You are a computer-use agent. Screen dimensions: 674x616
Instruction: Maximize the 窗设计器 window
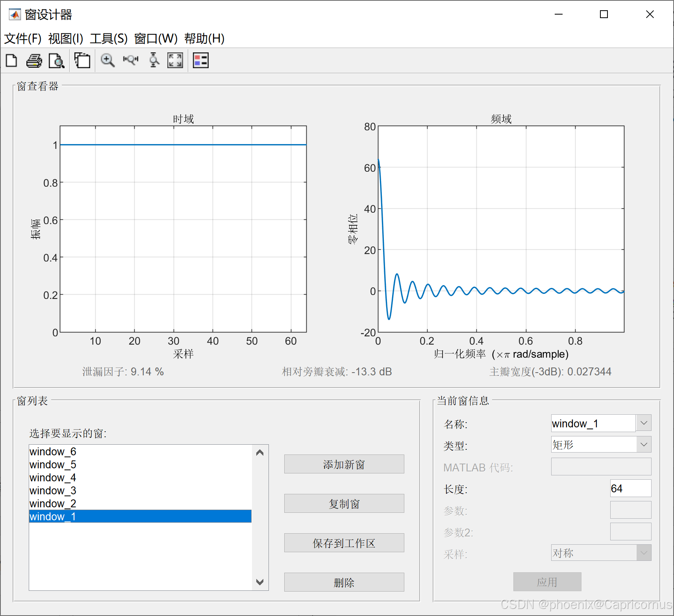point(604,15)
